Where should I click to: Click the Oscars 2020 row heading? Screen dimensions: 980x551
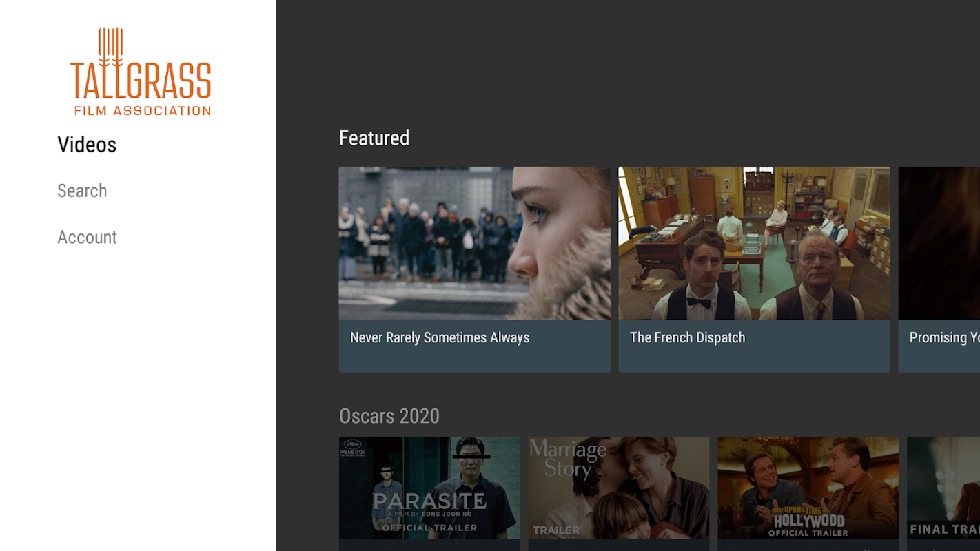point(389,416)
